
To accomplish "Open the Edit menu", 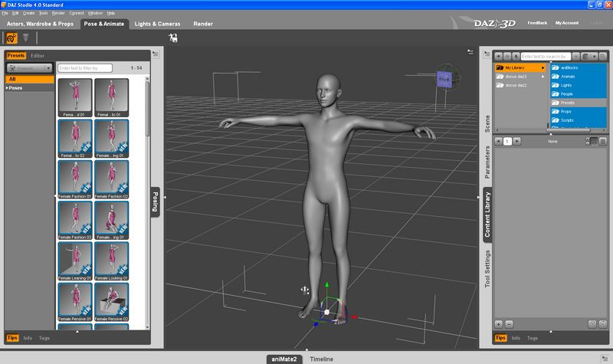I will [15, 13].
